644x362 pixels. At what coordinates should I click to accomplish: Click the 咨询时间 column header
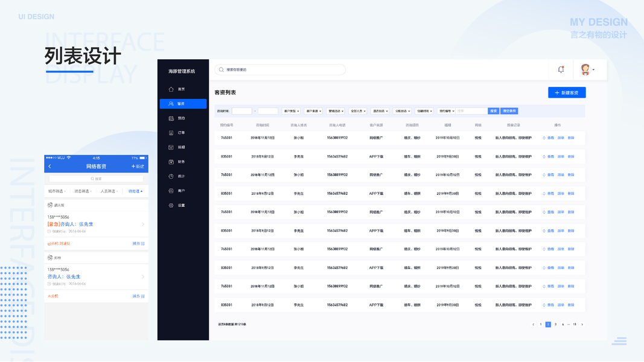[x=263, y=125]
